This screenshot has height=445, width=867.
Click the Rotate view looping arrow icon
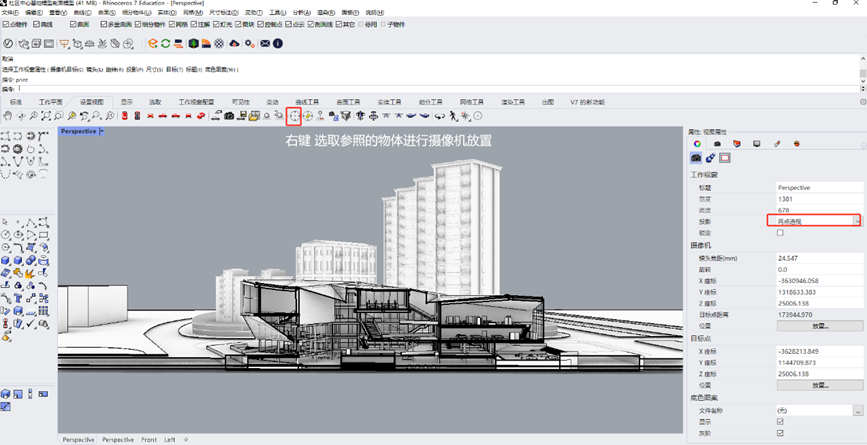[x=440, y=116]
